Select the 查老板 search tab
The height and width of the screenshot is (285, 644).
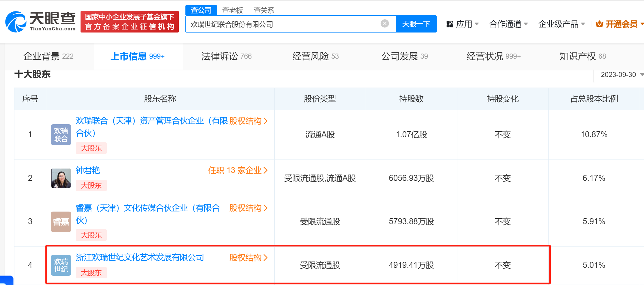click(232, 10)
